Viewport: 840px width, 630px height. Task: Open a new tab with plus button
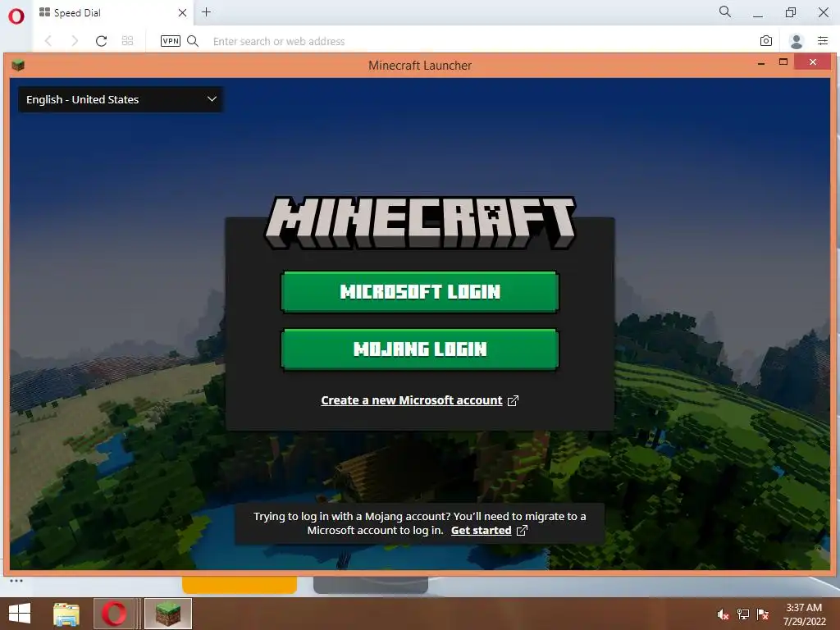[x=206, y=11]
